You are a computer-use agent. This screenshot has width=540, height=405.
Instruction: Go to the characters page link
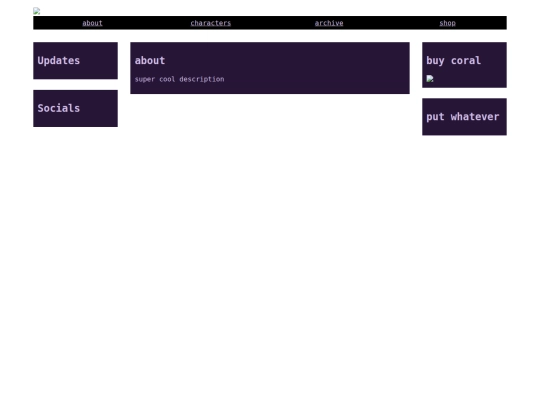pyautogui.click(x=211, y=23)
